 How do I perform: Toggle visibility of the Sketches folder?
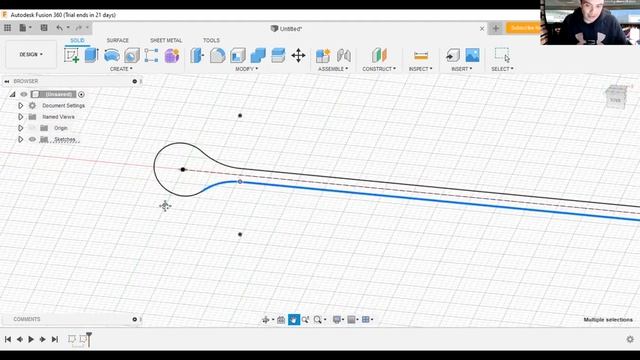click(x=32, y=140)
